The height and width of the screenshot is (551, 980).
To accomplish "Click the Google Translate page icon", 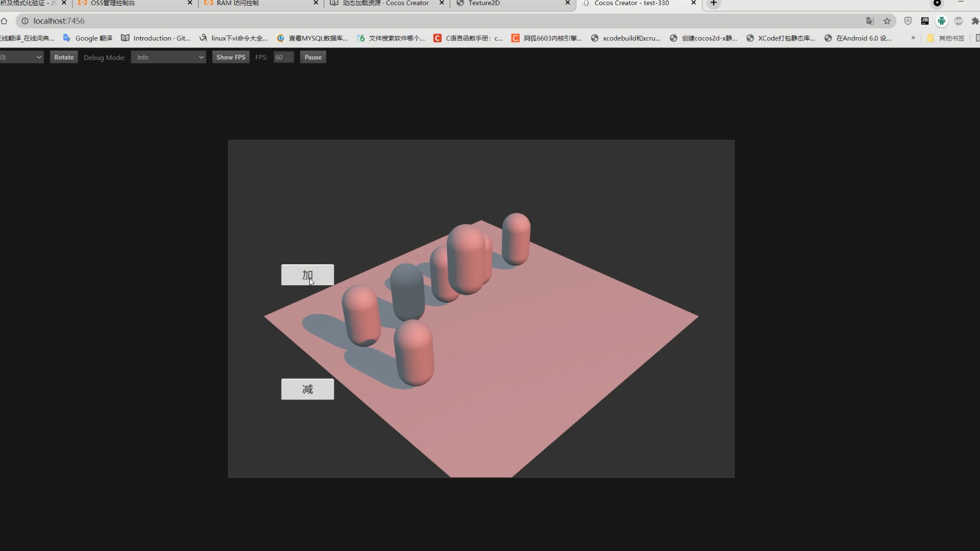I will tap(870, 21).
